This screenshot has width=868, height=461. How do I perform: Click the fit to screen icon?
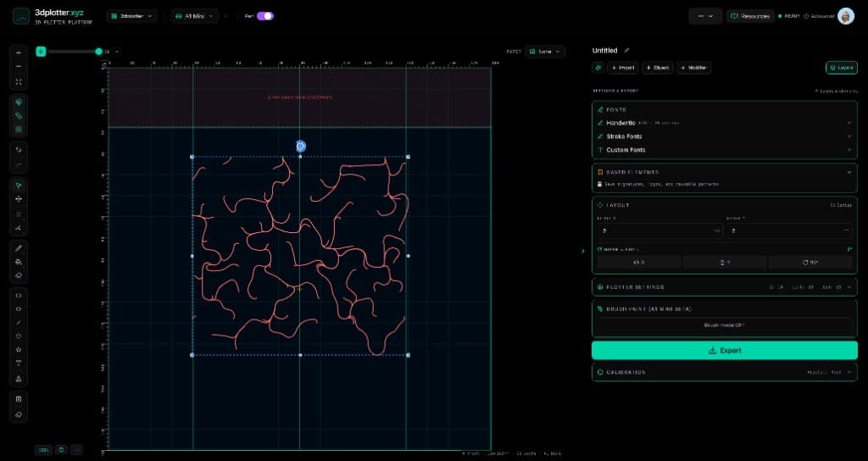point(19,81)
